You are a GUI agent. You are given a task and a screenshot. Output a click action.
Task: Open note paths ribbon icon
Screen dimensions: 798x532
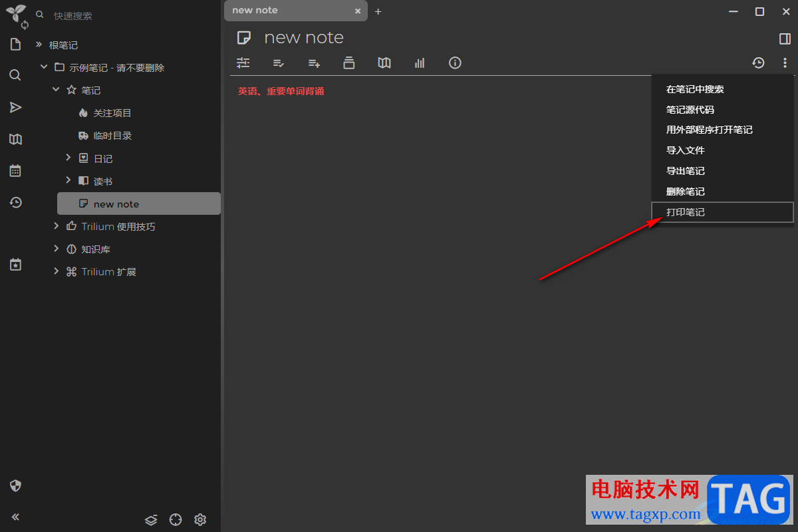point(349,63)
